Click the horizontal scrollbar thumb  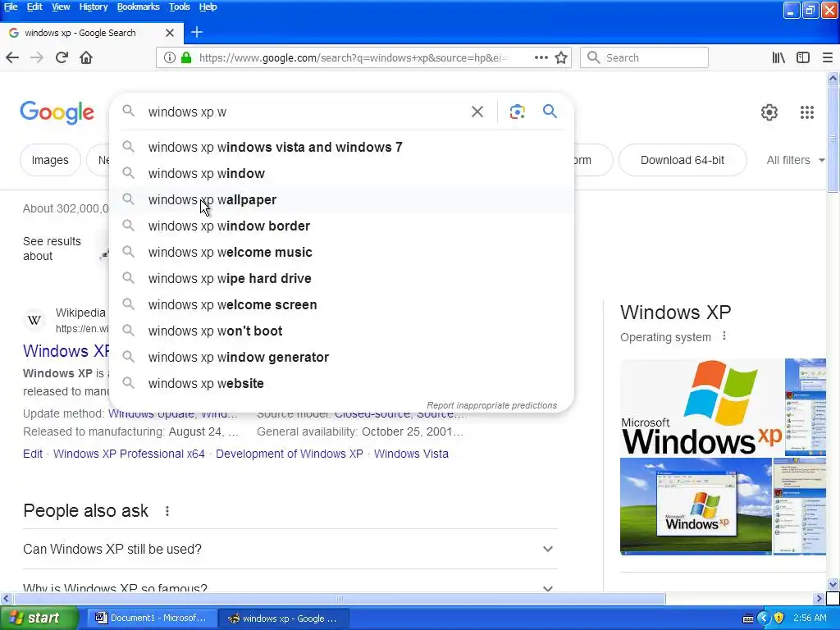pyautogui.click(x=339, y=598)
